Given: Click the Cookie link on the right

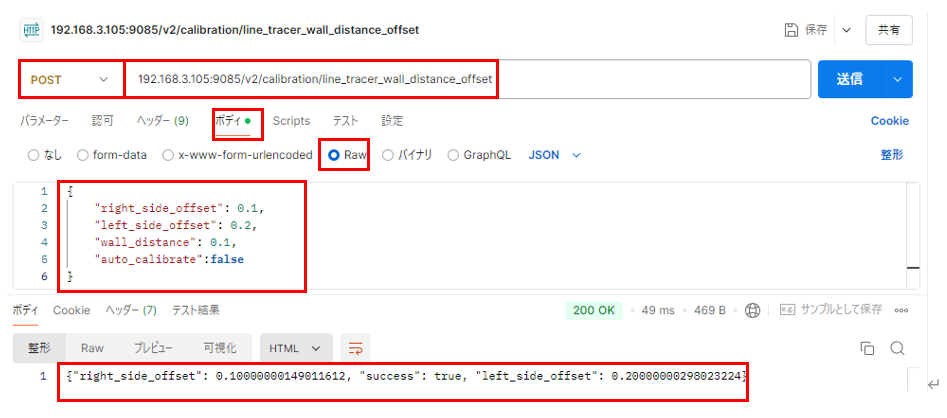Looking at the screenshot, I should point(889,121).
